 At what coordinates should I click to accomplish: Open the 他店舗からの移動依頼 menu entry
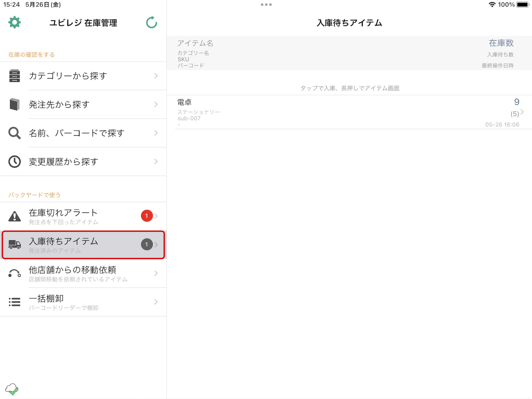tap(83, 273)
